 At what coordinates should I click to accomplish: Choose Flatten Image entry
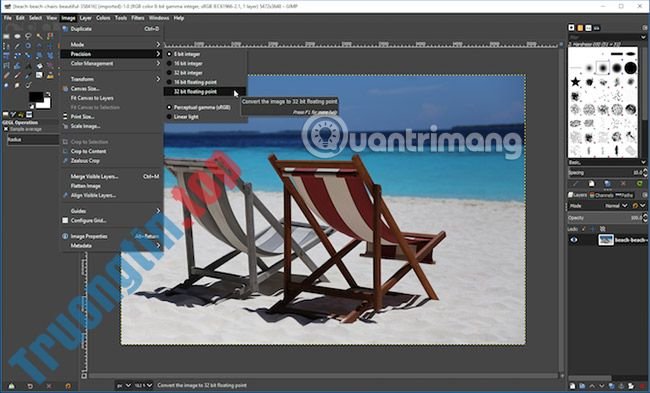(112, 186)
